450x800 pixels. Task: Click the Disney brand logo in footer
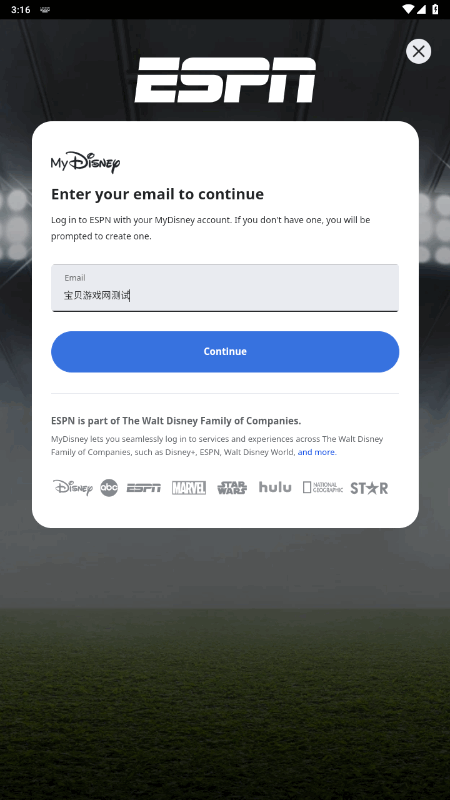(x=73, y=488)
